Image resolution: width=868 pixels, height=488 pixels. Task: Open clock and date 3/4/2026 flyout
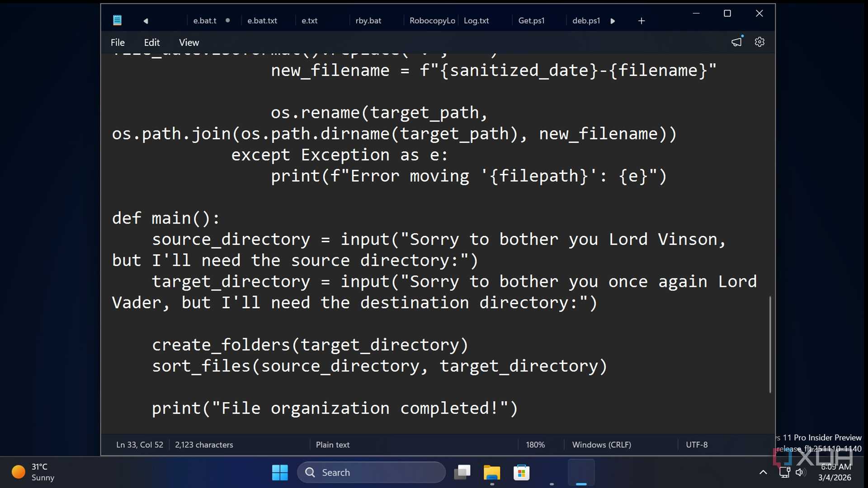tap(835, 472)
